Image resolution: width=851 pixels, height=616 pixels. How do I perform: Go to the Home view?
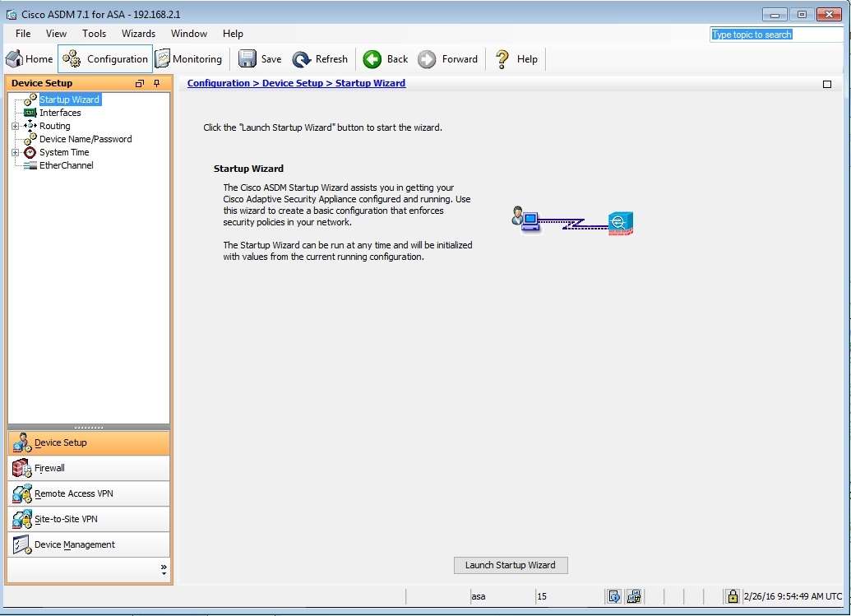pos(30,59)
